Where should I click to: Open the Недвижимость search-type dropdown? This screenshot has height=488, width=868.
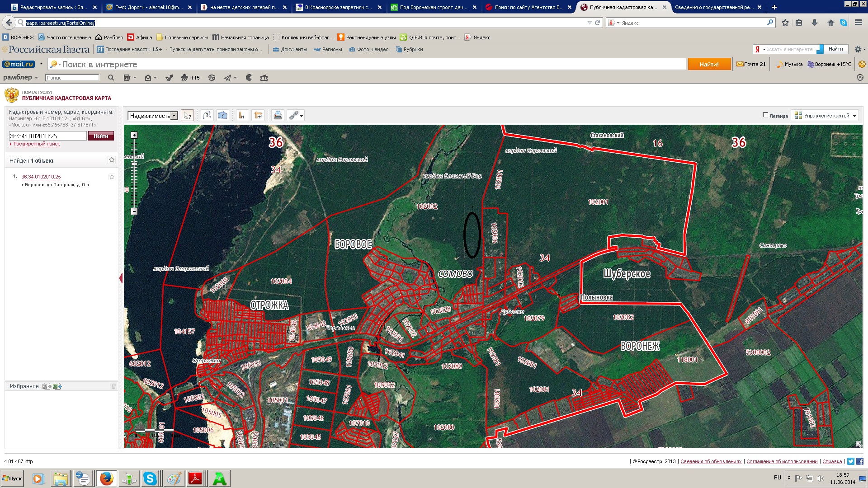coord(174,116)
